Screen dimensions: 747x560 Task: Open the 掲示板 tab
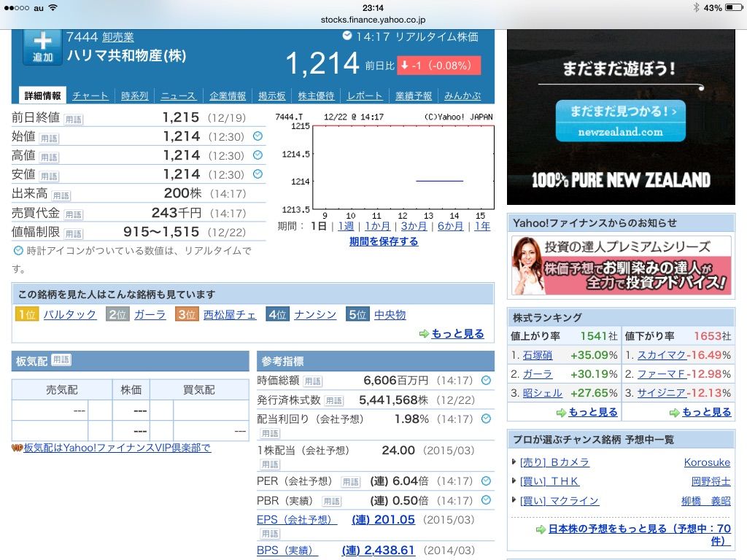point(272,96)
